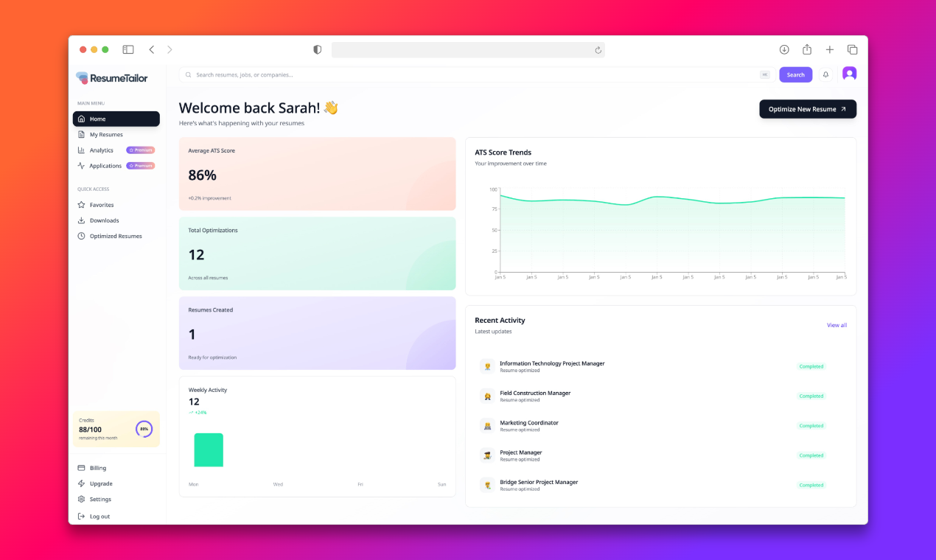Click the Information Technology Project Manager avatar icon
Image resolution: width=936 pixels, height=560 pixels.
coord(487,366)
